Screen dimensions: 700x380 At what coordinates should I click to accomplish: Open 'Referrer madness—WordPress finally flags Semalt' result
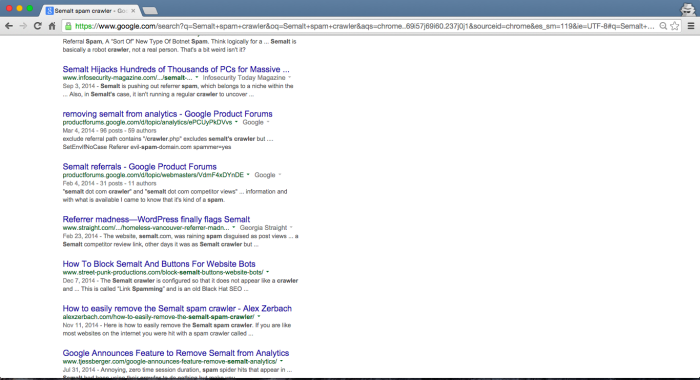[156, 219]
